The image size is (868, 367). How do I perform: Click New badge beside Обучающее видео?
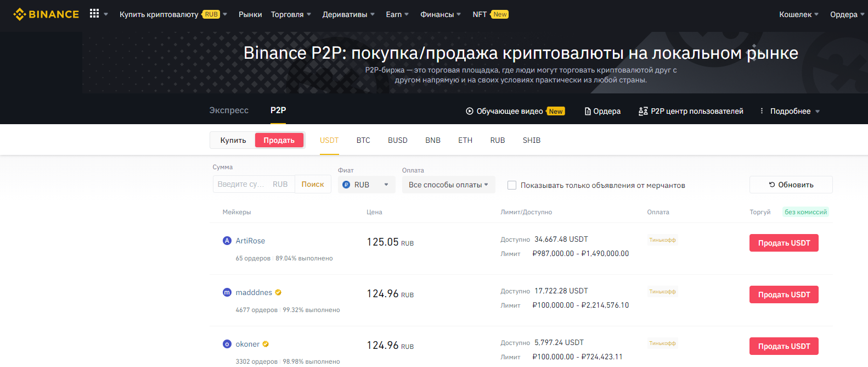click(556, 111)
